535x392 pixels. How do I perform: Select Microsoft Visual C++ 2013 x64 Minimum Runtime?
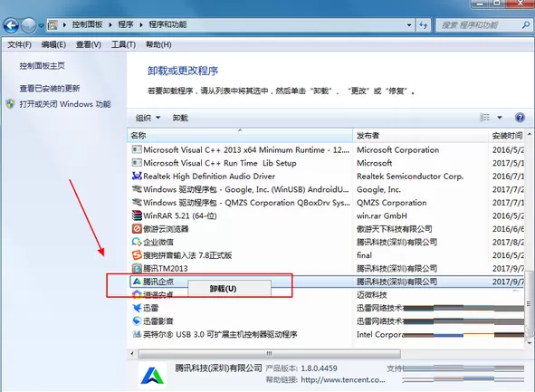[x=246, y=149]
